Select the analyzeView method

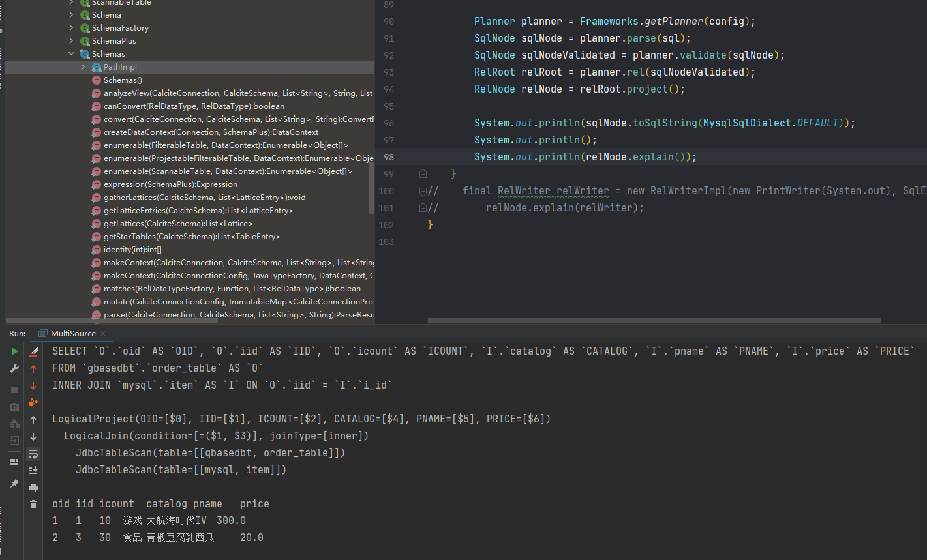coord(239,93)
